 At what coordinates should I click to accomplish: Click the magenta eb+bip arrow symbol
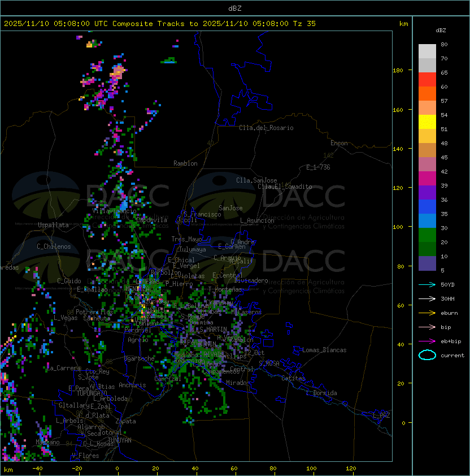(x=427, y=341)
